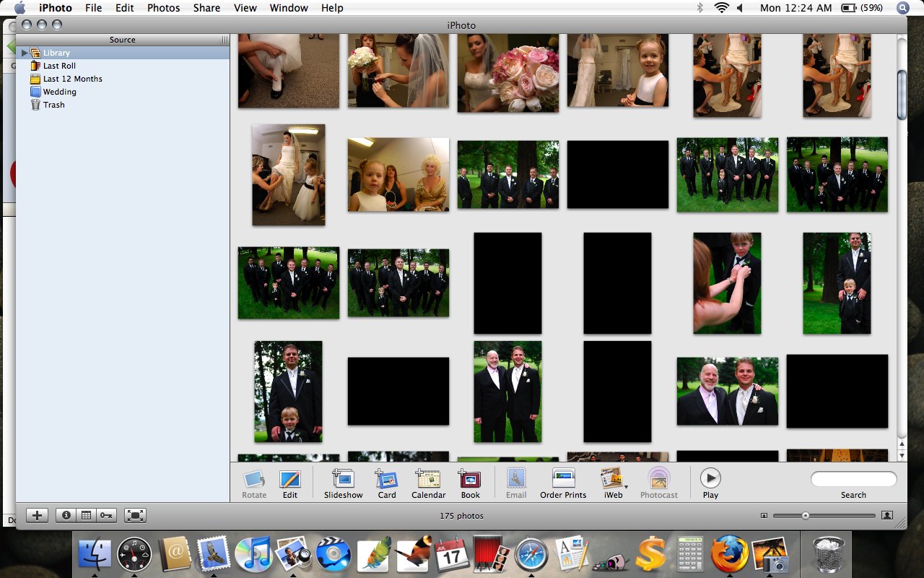Viewport: 924px width, 578px height.
Task: Launch Photo Booth from the Dock
Action: click(x=492, y=554)
